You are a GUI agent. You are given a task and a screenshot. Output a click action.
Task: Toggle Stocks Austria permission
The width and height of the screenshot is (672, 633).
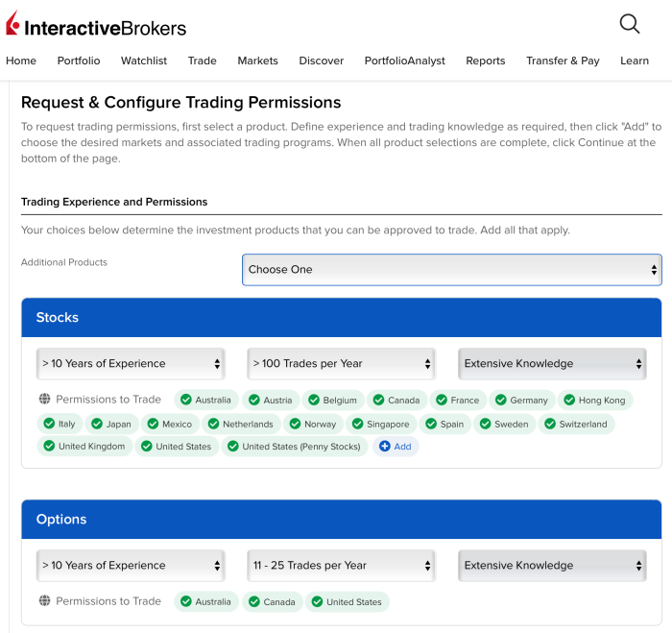271,401
